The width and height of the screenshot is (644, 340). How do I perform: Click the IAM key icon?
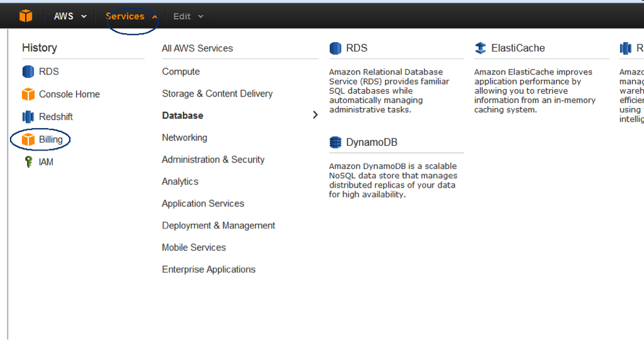(28, 162)
